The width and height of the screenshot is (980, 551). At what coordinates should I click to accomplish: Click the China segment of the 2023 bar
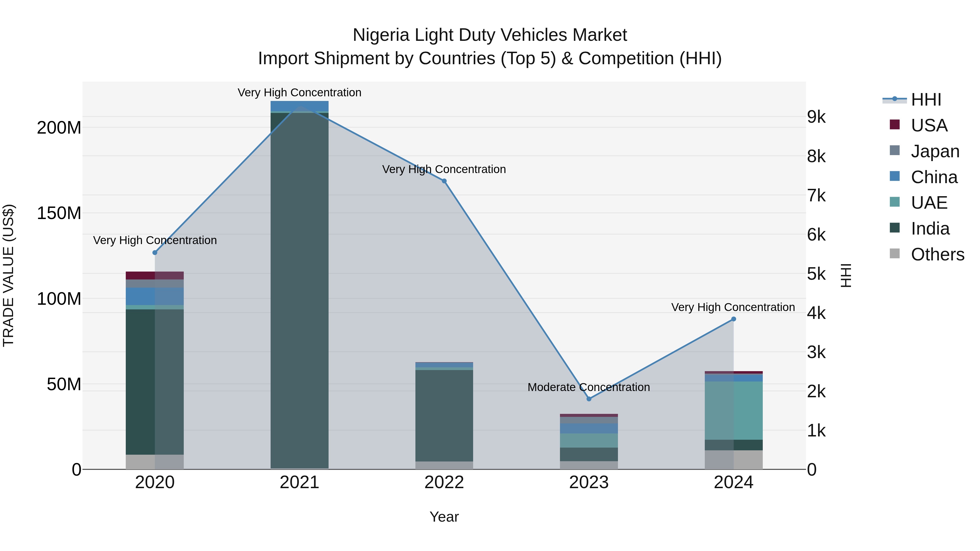[589, 429]
